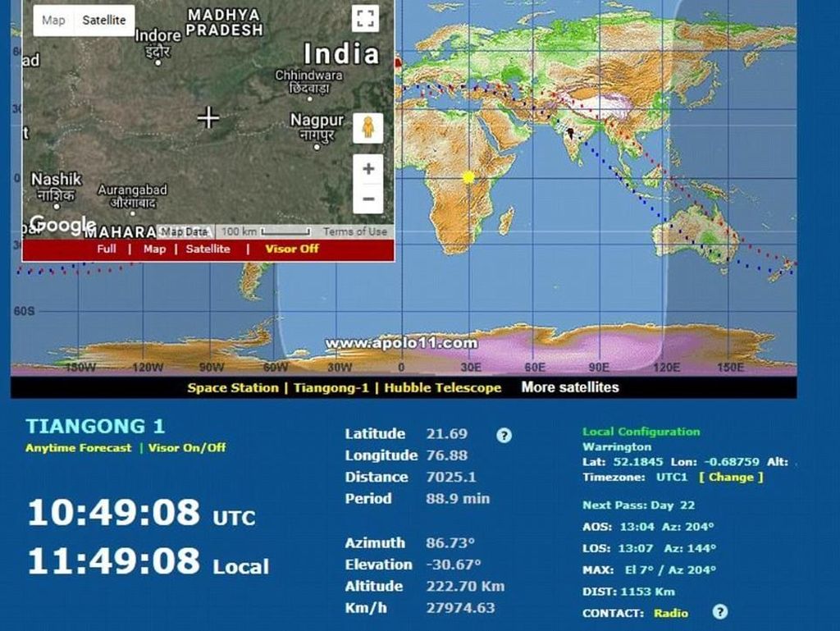The image size is (840, 631).
Task: Toggle Visor On/Off under Tiangong 1
Action: click(x=187, y=448)
